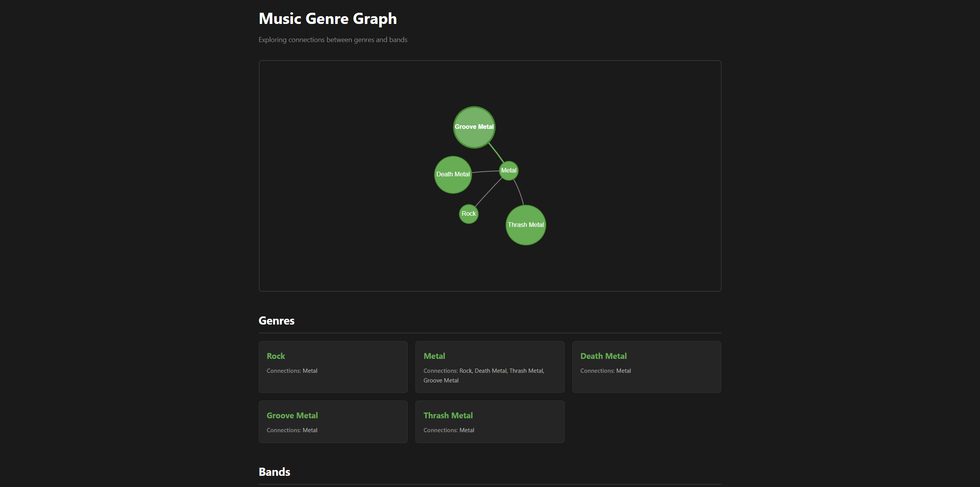
Task: Select the Death Metal node in the graph
Action: coord(453,174)
